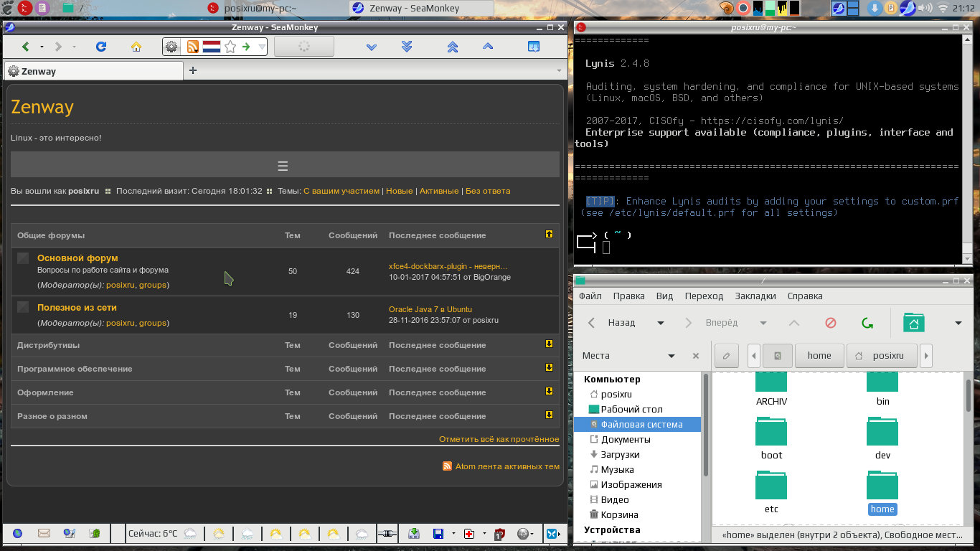Click the Atom feed RSS icon
This screenshot has height=551, width=980.
[x=447, y=466]
